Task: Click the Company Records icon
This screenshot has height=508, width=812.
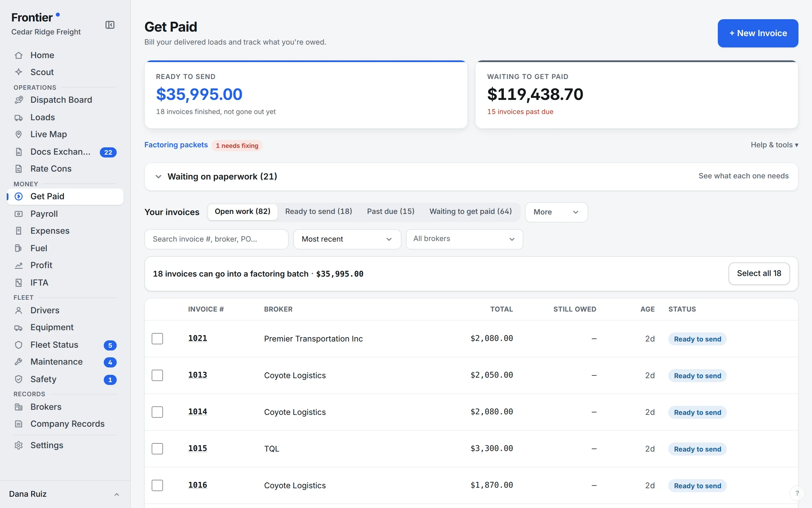Action: 19,424
